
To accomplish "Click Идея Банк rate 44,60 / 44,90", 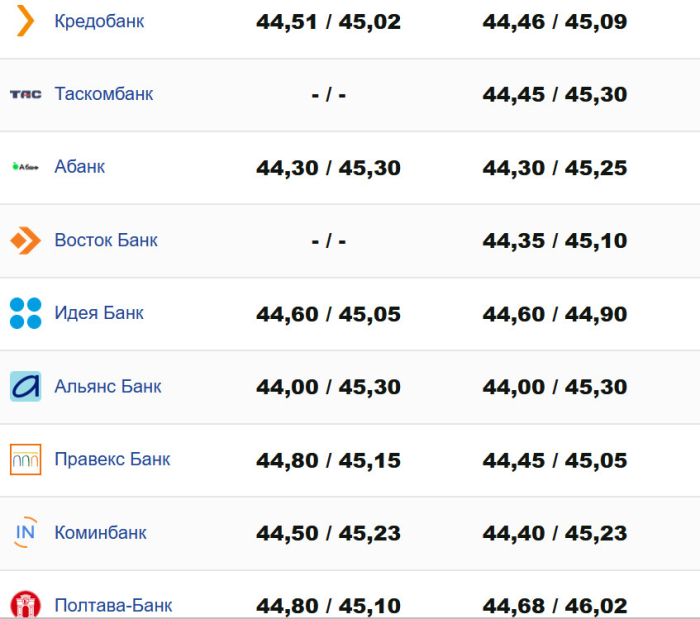I will pyautogui.click(x=555, y=314).
